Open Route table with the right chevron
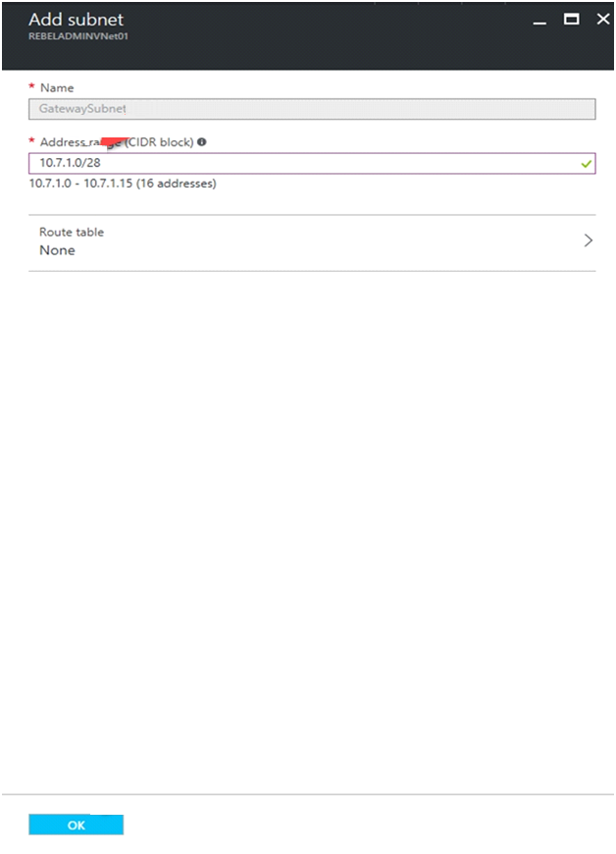 (x=588, y=240)
